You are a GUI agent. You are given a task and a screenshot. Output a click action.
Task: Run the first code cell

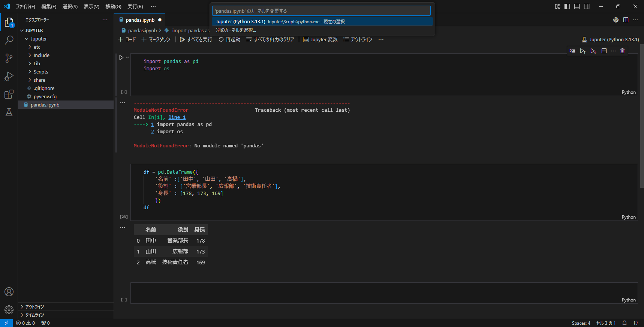(x=121, y=58)
